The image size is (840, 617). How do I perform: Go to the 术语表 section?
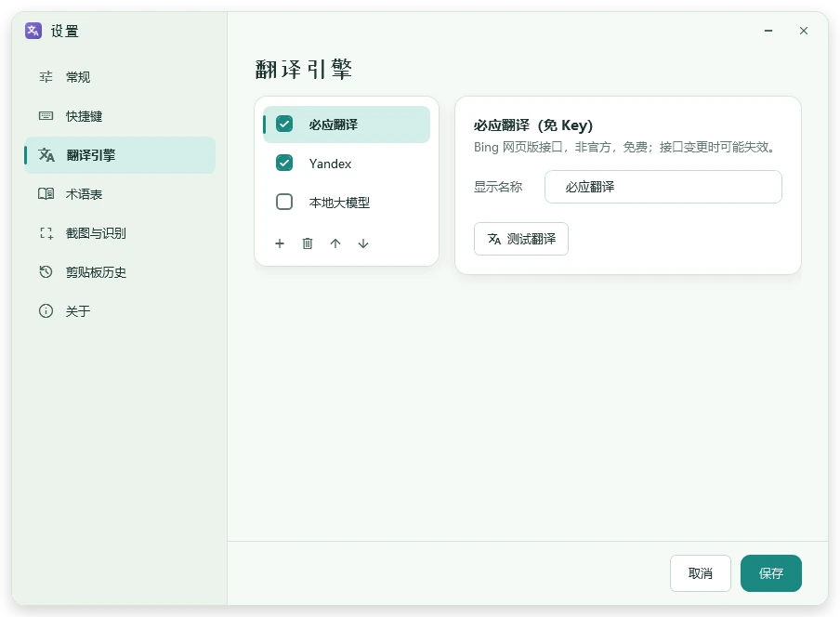click(x=120, y=194)
